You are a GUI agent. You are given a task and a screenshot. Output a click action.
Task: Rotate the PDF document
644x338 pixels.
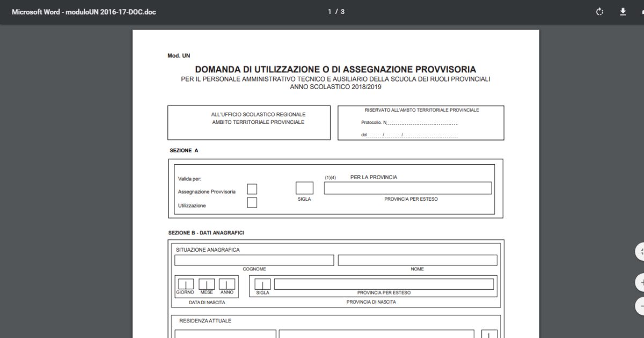[x=599, y=10]
